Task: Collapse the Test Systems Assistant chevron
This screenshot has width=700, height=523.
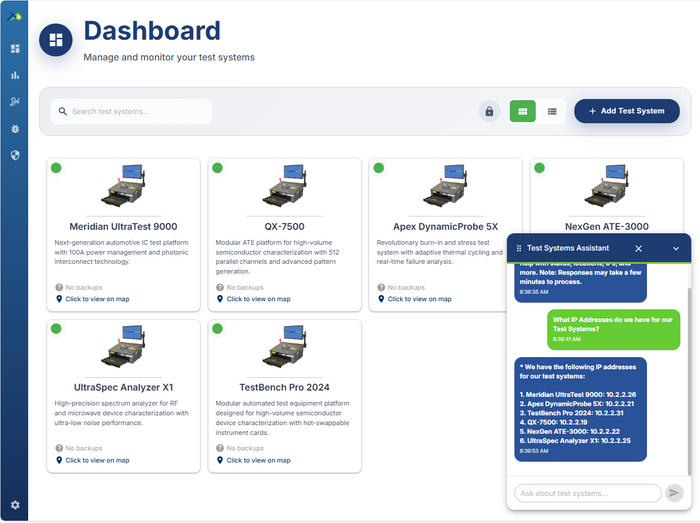Action: 676,248
